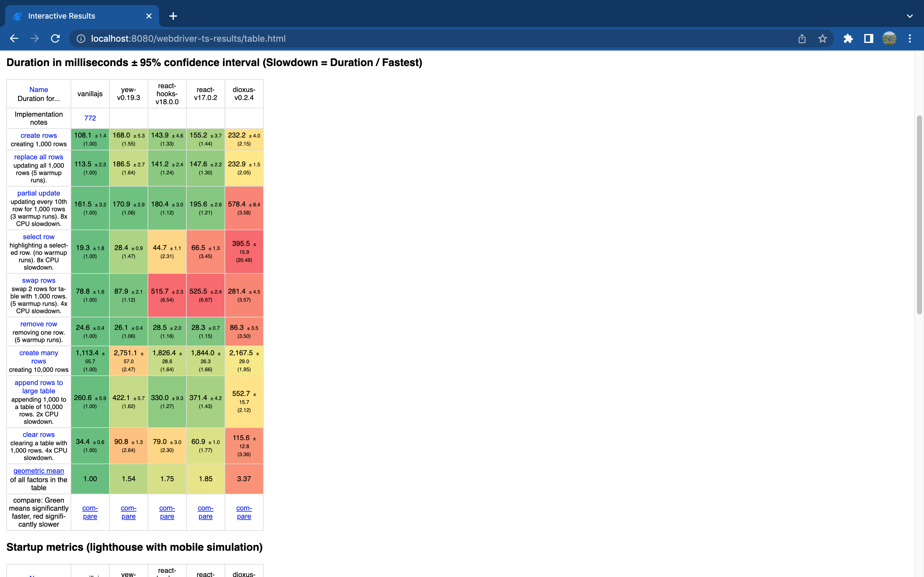Viewport: 924px width, 577px height.
Task: Open the "swap rows" benchmark link
Action: click(38, 280)
